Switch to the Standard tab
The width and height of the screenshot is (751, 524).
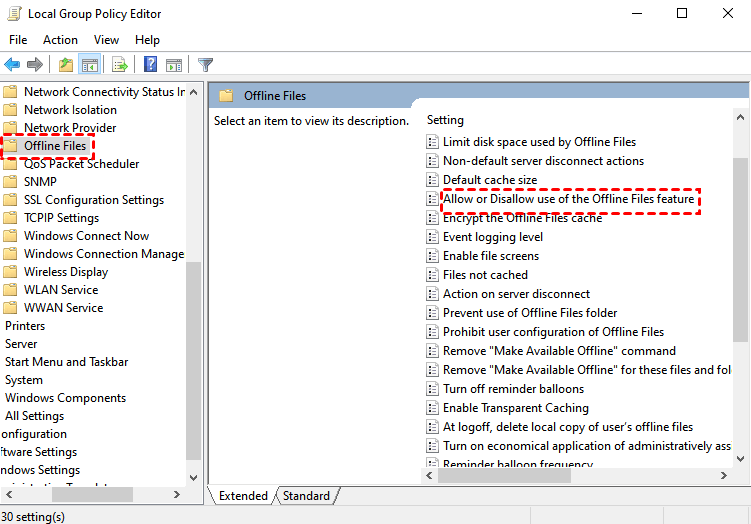(x=306, y=496)
